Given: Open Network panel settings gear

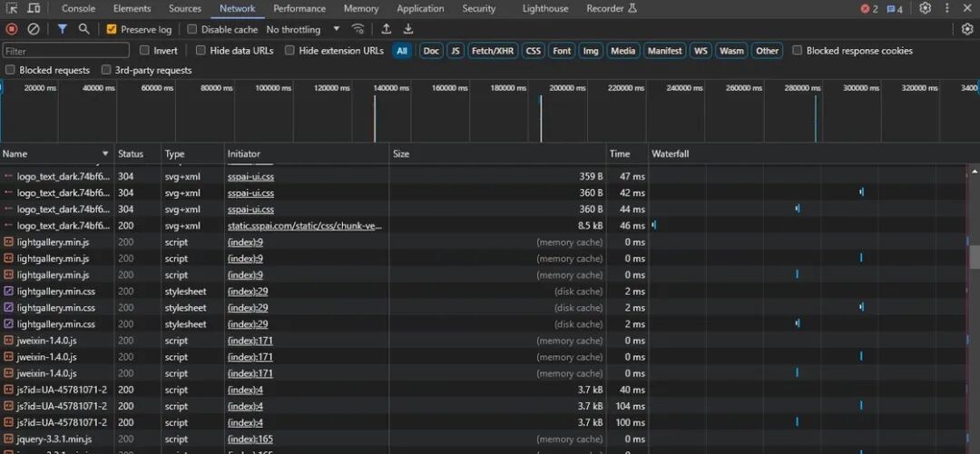Looking at the screenshot, I should [967, 29].
